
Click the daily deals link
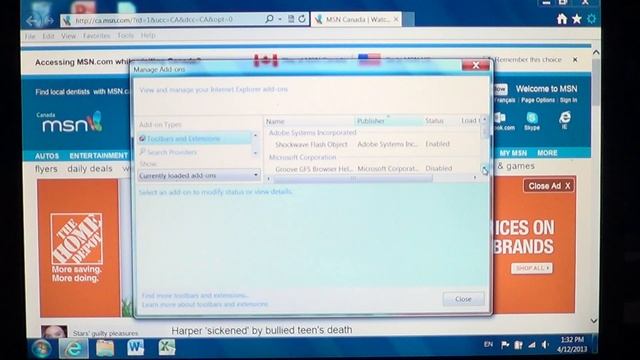[x=90, y=169]
